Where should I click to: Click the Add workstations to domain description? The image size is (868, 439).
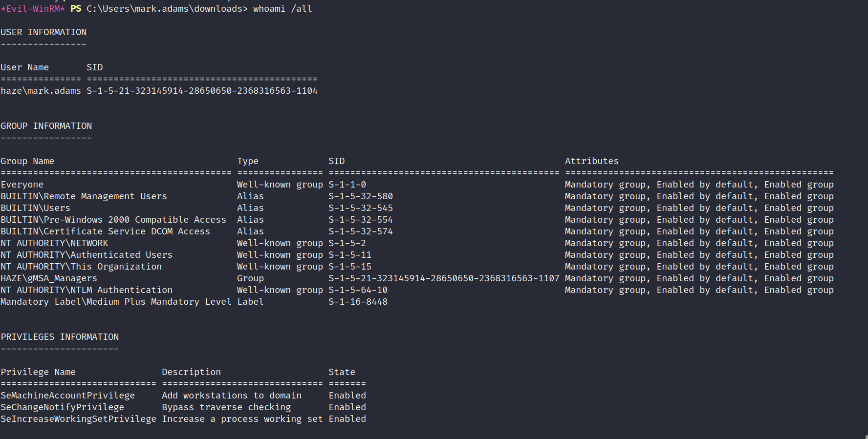(x=232, y=396)
